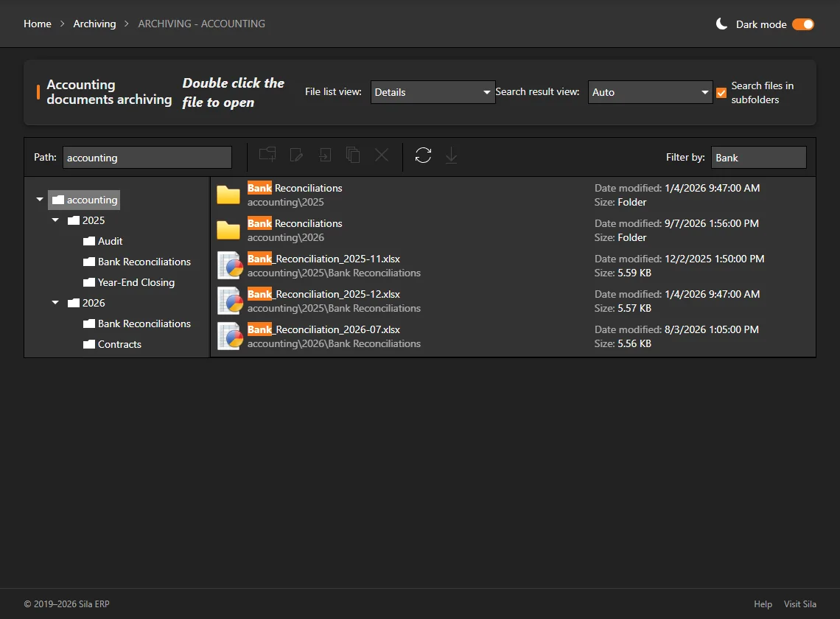Select the Bank_Reconciliation_2026-07.xlsx file name
The width and height of the screenshot is (840, 619).
click(x=323, y=329)
